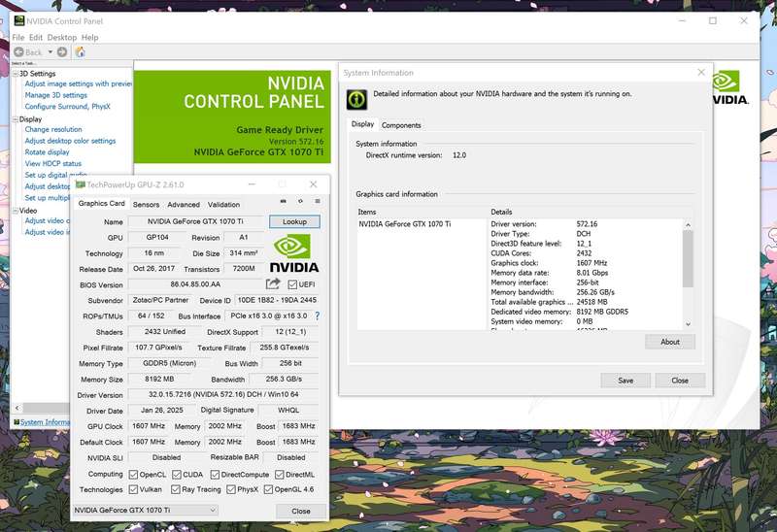Screen dimensions: 777x532
Task: Open the Edit menu
Action: [x=36, y=37]
